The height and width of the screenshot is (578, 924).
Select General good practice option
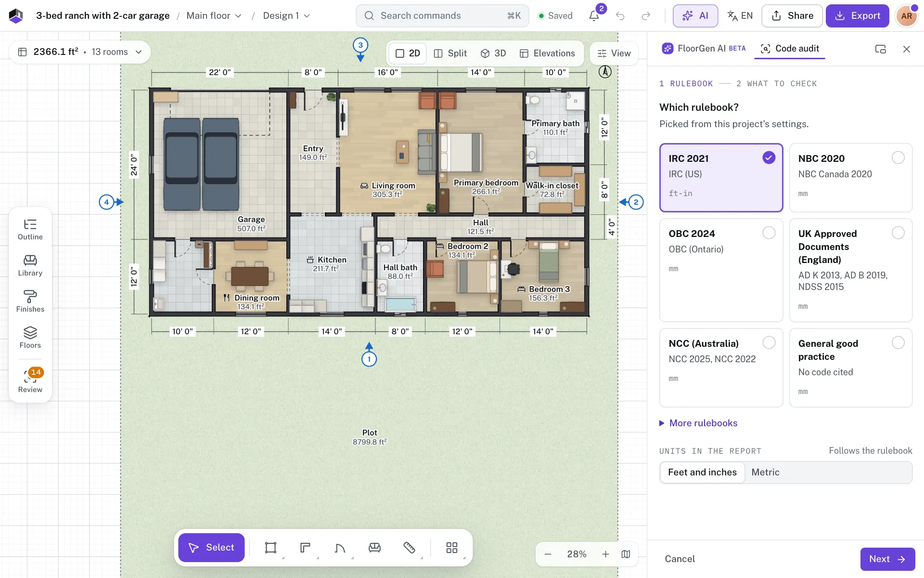pos(850,368)
